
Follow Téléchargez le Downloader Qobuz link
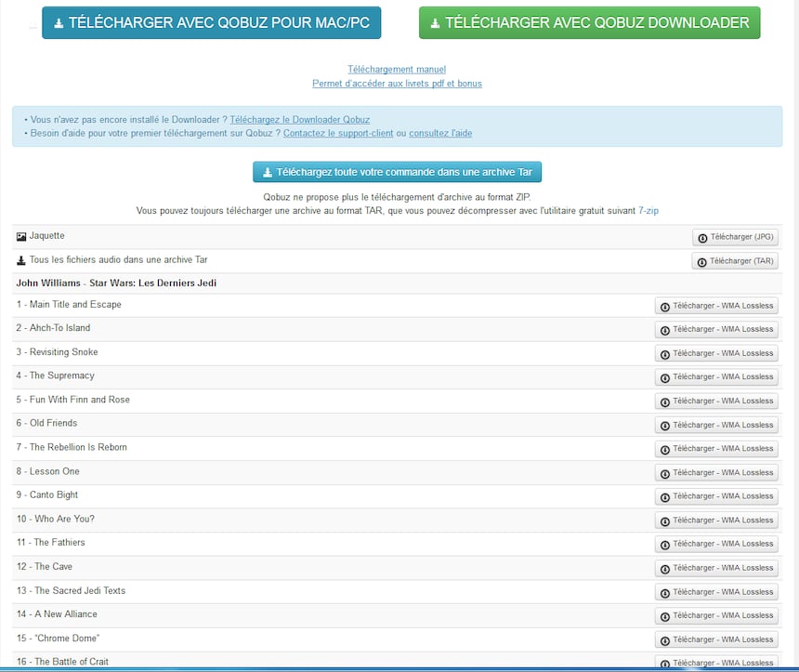(x=299, y=119)
